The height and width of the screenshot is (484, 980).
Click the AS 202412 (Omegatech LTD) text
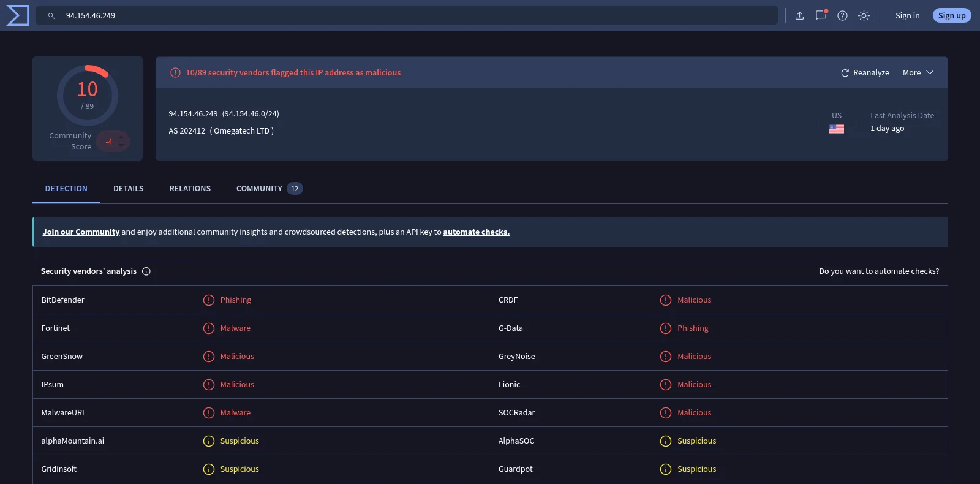pos(221,131)
